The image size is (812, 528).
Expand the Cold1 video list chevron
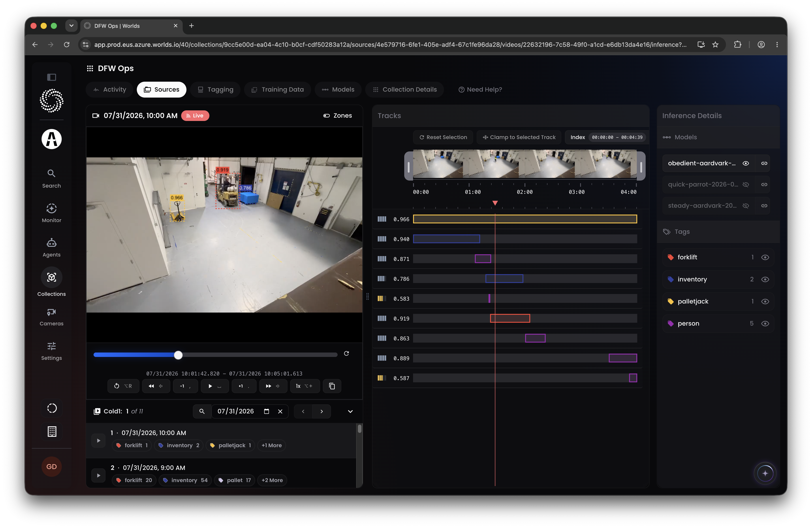click(350, 411)
